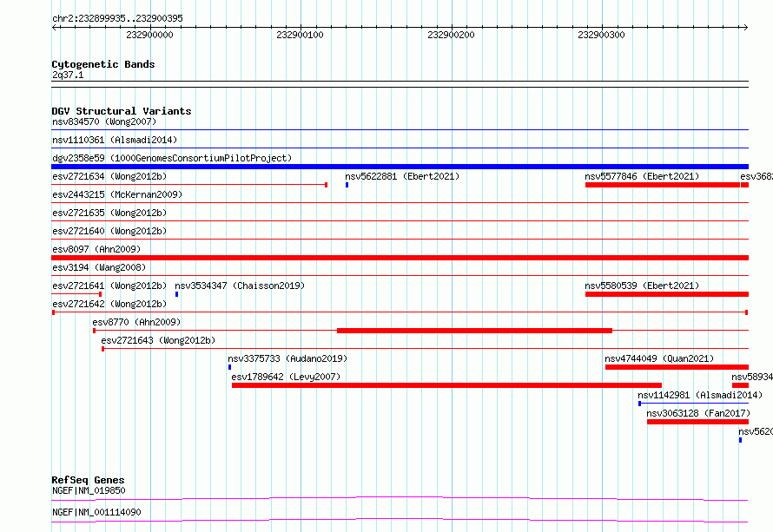Select the NGEF NM_001114090 magenta gene track
The width and height of the screenshot is (773, 532).
click(x=400, y=520)
